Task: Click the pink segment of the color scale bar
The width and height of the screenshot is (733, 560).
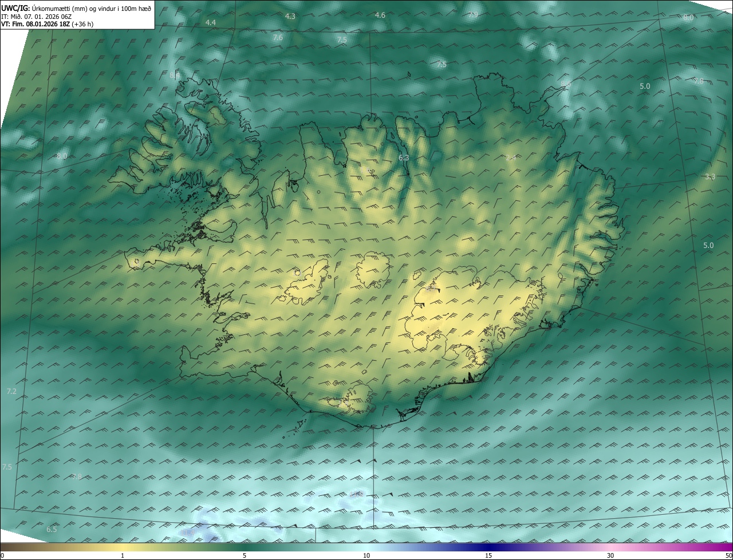Action: pos(610,547)
